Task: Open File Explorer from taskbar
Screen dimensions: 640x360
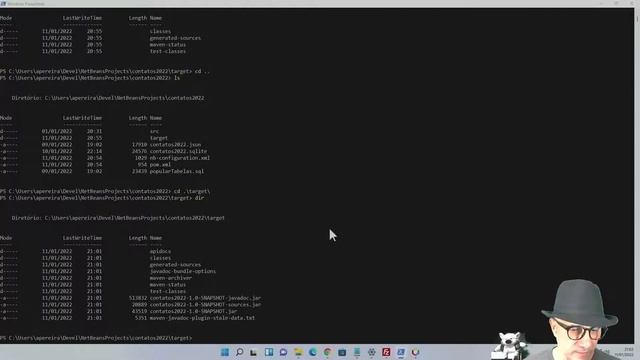Action: pyautogui.click(x=298, y=352)
